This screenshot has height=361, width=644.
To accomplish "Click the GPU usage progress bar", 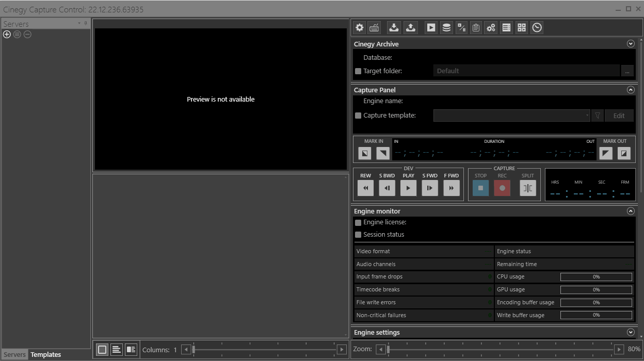I will (x=596, y=290).
